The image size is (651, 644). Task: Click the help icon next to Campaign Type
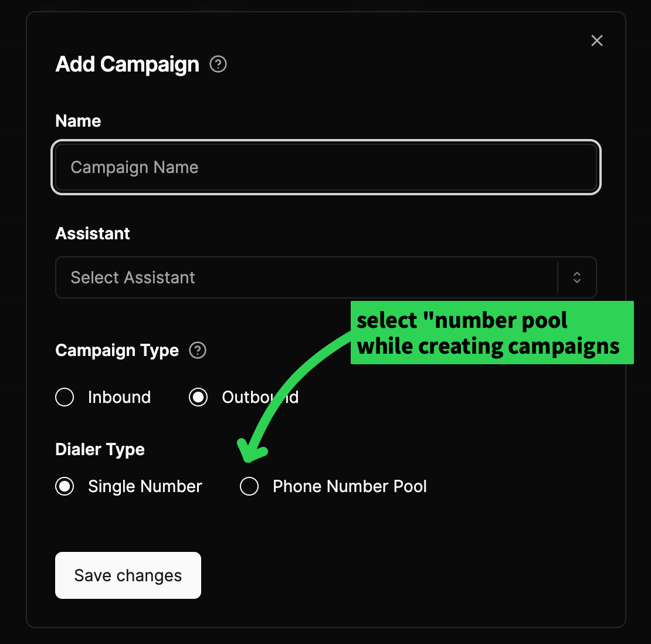198,350
